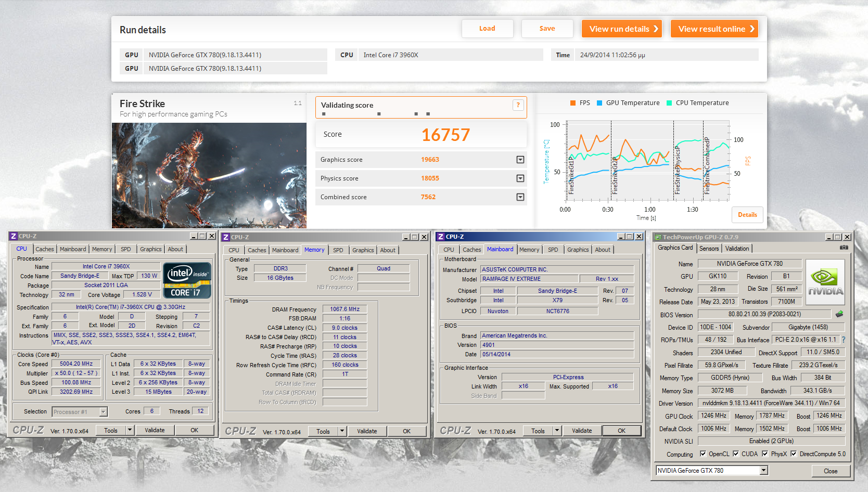Click the Load button in Run details
Image resolution: width=868 pixels, height=492 pixels.
[x=487, y=29]
